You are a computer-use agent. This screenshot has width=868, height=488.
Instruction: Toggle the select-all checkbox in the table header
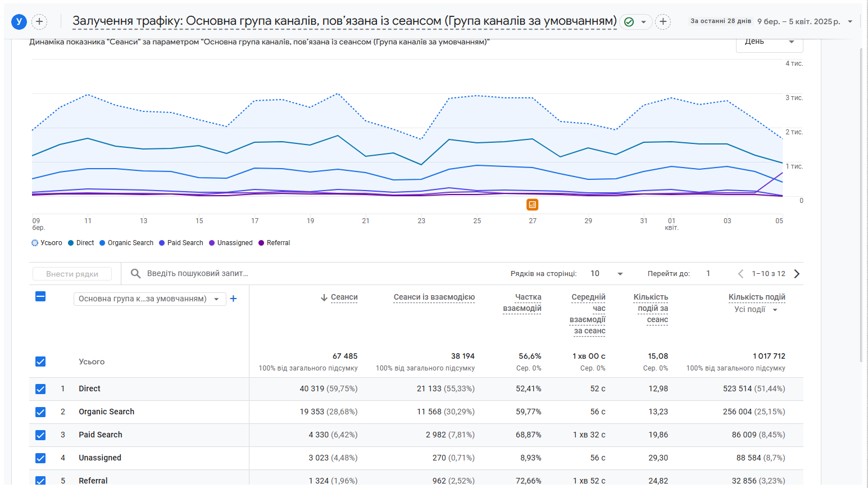click(40, 296)
